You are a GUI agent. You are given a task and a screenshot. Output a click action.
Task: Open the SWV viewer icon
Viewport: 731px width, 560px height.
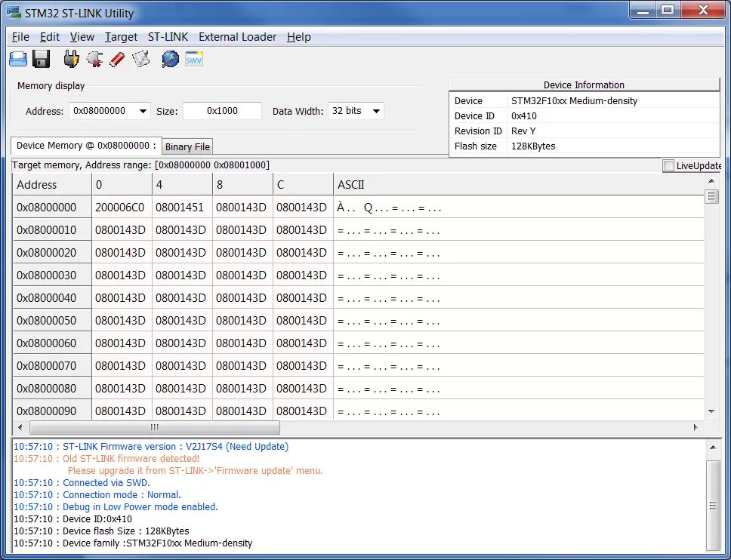[193, 59]
